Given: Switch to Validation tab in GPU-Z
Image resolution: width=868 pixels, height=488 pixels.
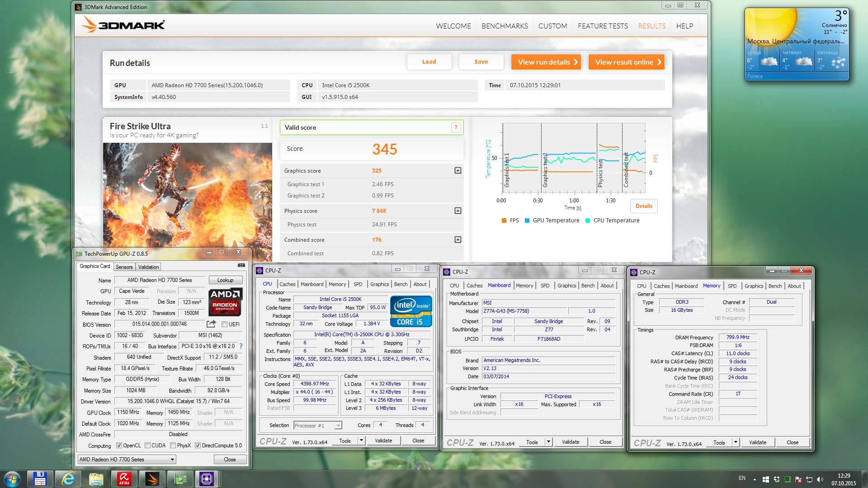Looking at the screenshot, I should tap(148, 267).
